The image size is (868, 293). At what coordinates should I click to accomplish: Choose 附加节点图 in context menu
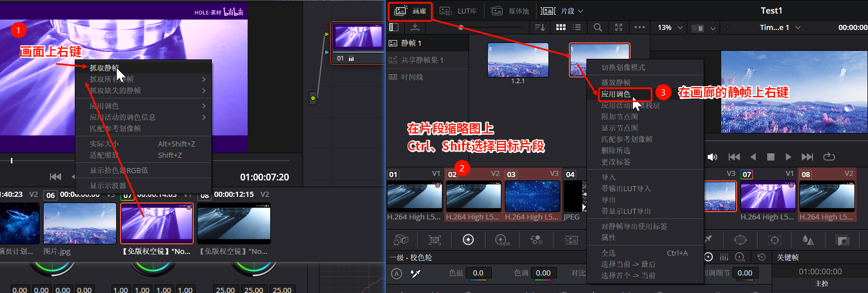coord(619,117)
